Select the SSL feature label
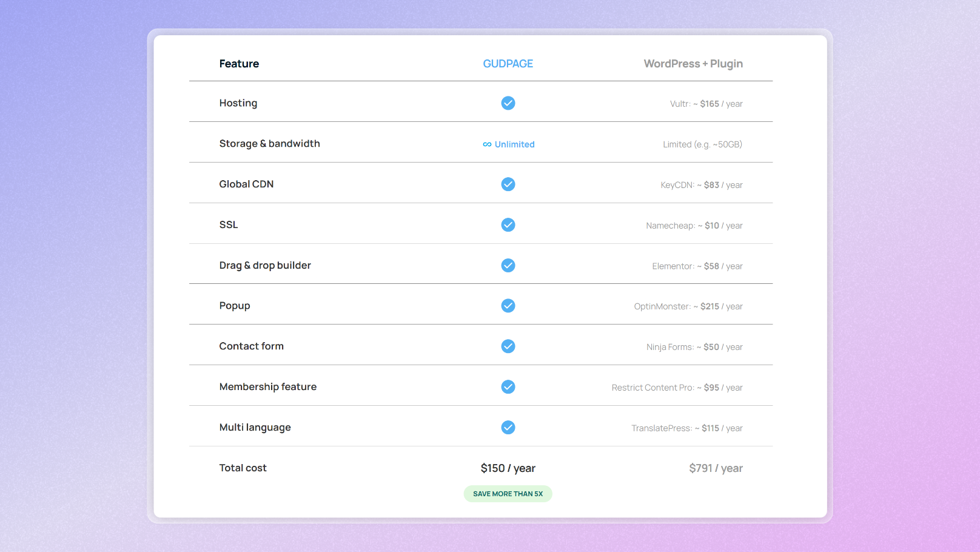This screenshot has width=980, height=552. click(x=229, y=225)
